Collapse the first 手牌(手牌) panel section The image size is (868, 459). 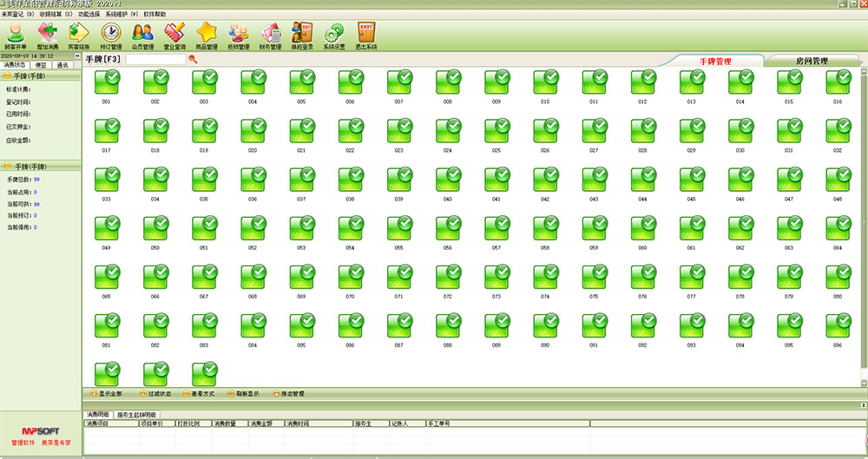[7, 76]
